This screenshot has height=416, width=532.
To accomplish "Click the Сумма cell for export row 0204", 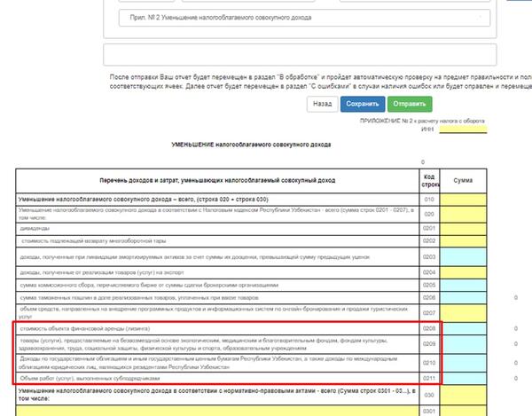I will [464, 271].
